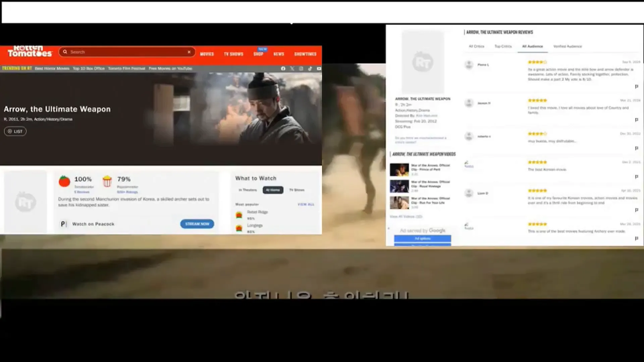The width and height of the screenshot is (644, 362).
Task: Open the Movies menu
Action: click(x=207, y=54)
